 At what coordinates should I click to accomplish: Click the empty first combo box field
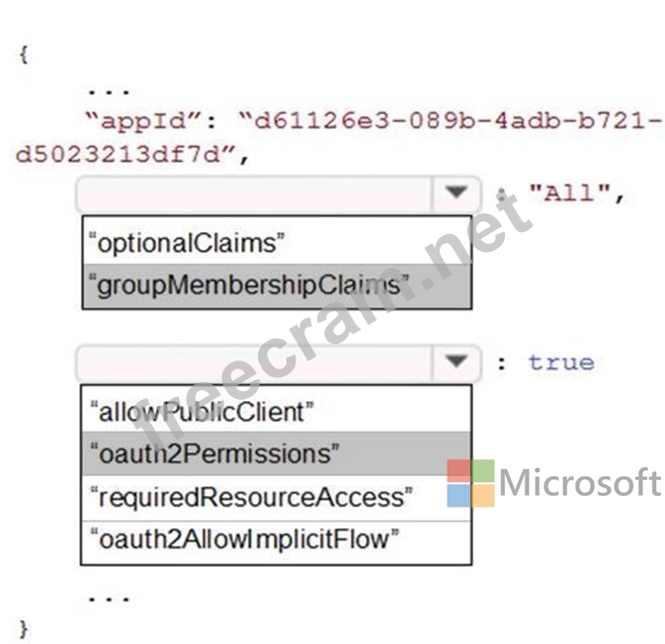pos(254,194)
